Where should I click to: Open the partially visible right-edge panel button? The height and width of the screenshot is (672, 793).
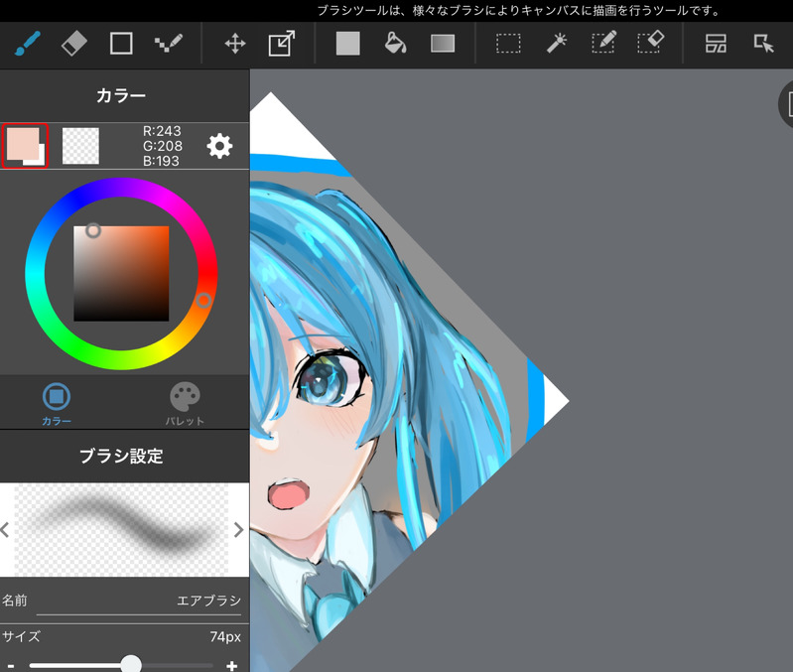click(x=785, y=104)
